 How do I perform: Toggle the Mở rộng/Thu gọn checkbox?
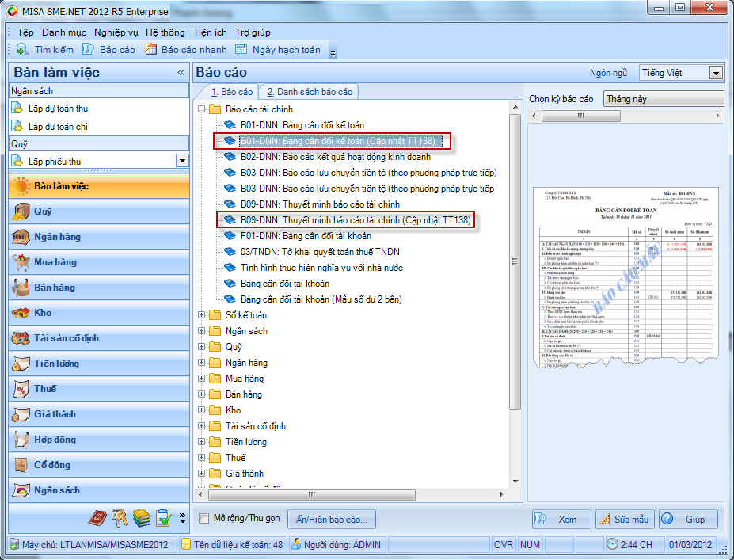click(203, 518)
